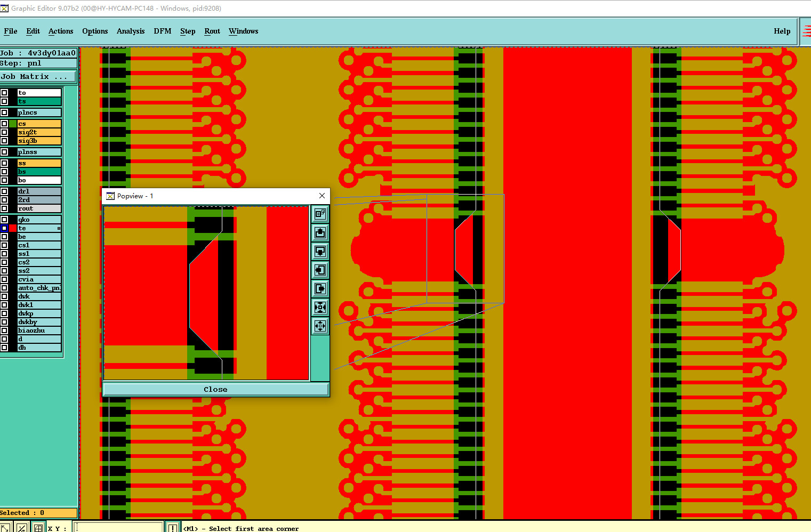The width and height of the screenshot is (811, 532).
Task: Pan the Popview down with the down-arrow icon
Action: tap(320, 252)
